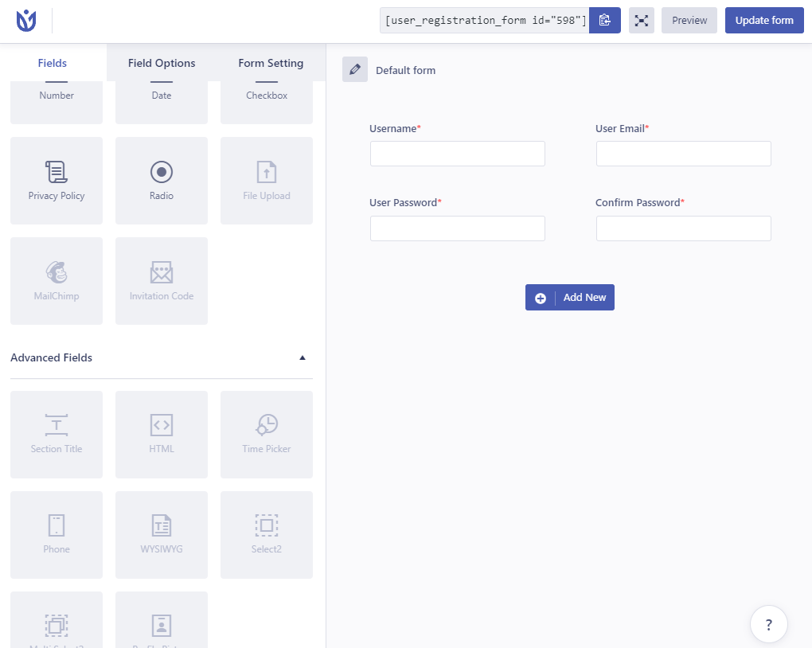Image resolution: width=812 pixels, height=648 pixels.
Task: Select the Radio field
Action: click(x=162, y=180)
